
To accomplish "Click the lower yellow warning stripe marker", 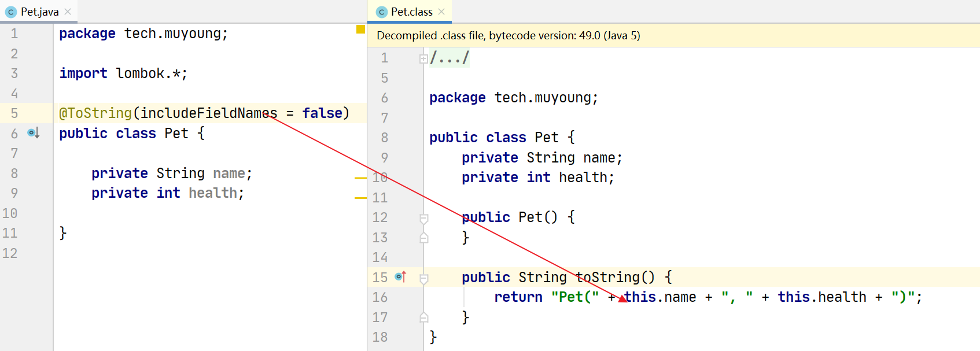I will pyautogui.click(x=360, y=198).
